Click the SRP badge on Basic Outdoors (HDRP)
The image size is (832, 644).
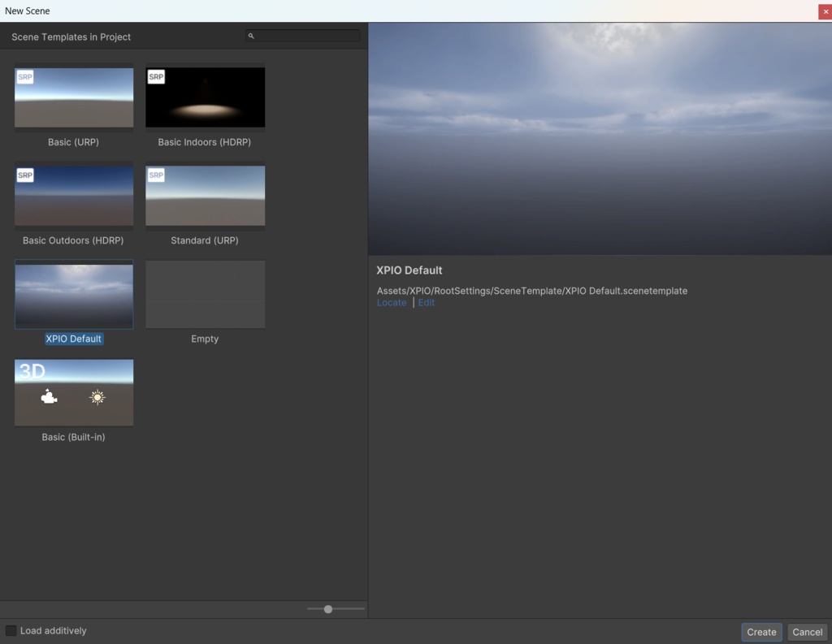click(25, 175)
